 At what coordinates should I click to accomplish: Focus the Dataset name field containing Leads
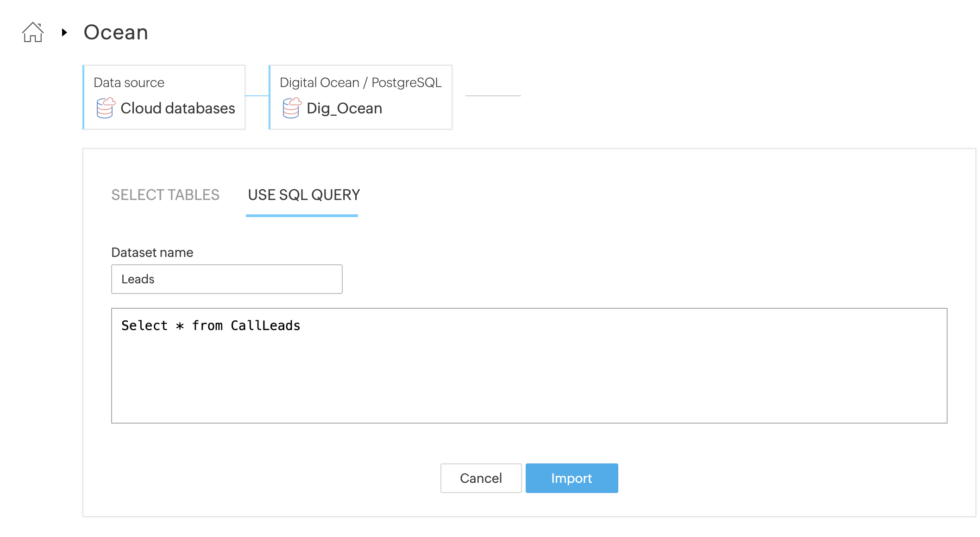tap(226, 279)
